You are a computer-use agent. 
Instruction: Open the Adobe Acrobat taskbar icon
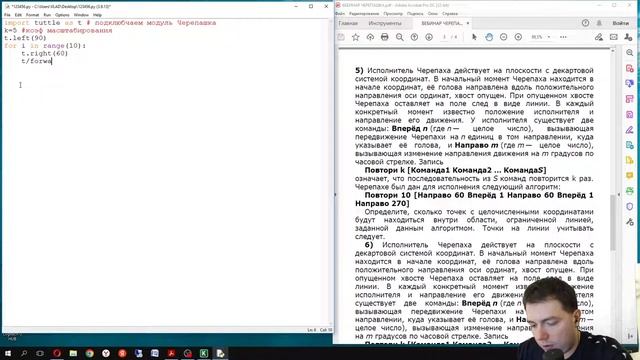coord(171,353)
